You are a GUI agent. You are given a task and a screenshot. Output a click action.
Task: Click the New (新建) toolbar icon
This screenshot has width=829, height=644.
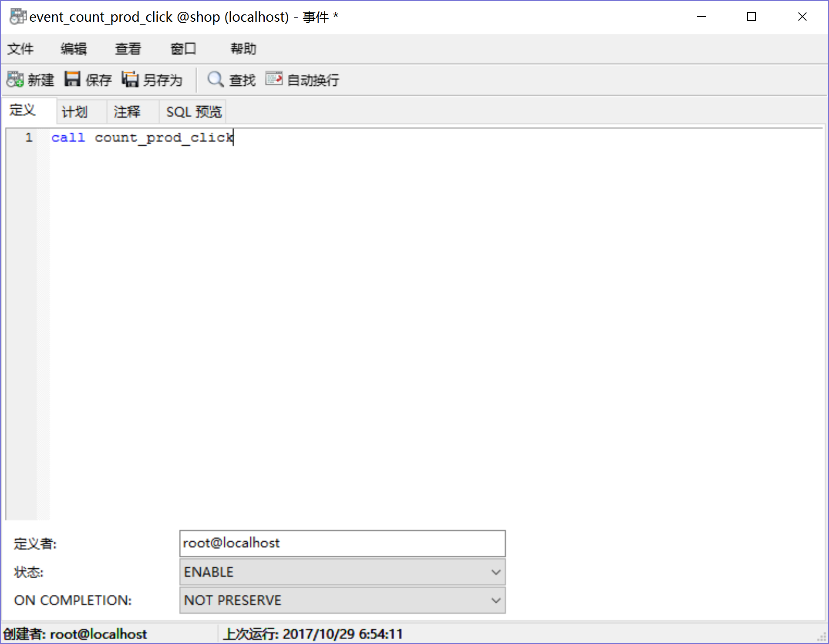pyautogui.click(x=15, y=79)
